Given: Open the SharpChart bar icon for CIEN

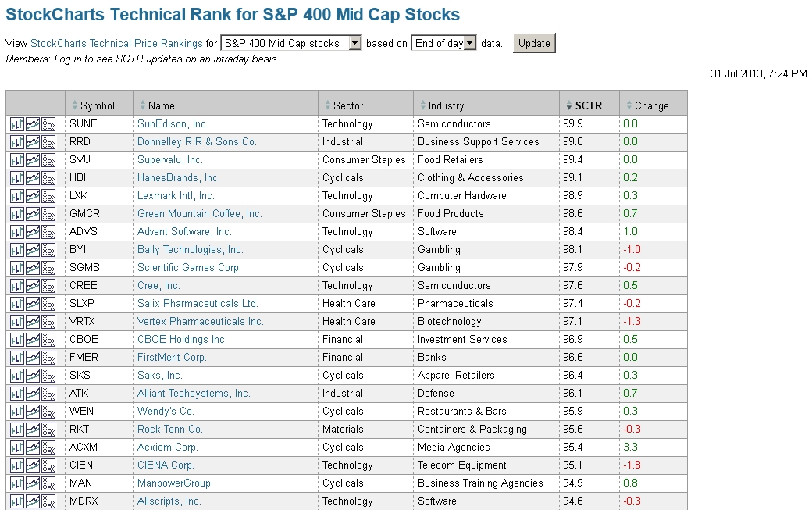Looking at the screenshot, I should [x=17, y=465].
